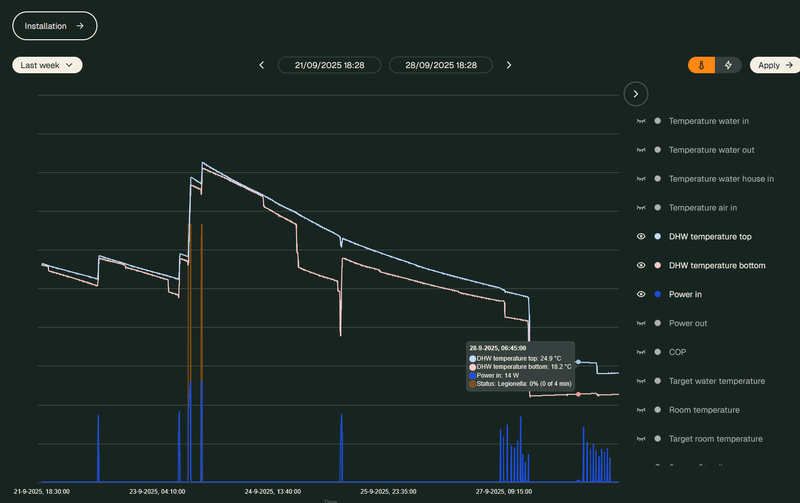Click the blue Power in color dot
This screenshot has width=800, height=503.
tap(658, 294)
